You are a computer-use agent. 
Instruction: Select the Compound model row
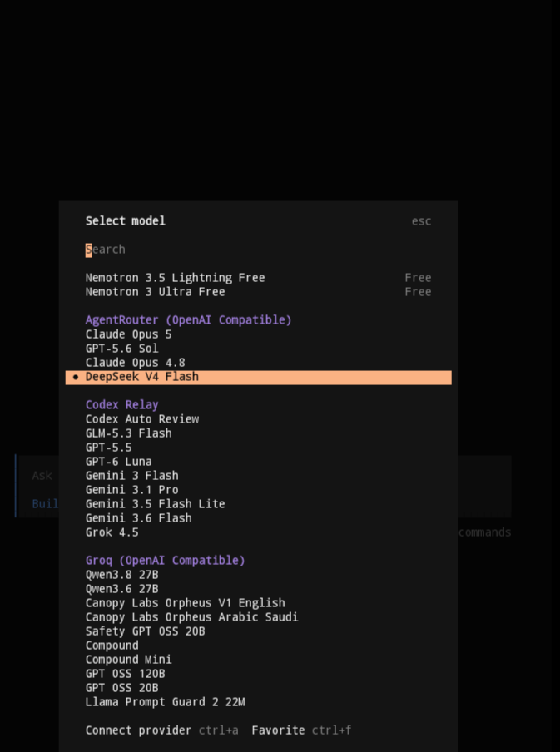(x=258, y=646)
